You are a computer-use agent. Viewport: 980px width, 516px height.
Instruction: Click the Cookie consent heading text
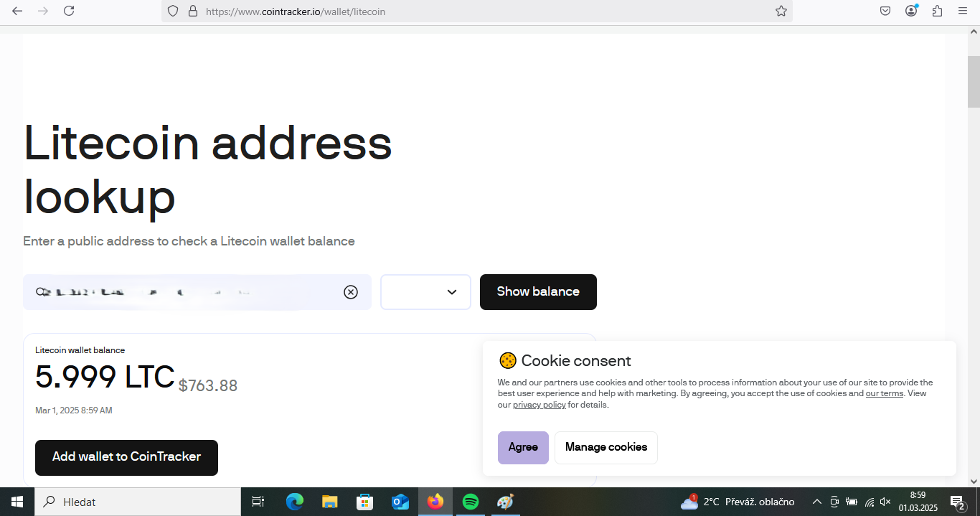coord(576,360)
